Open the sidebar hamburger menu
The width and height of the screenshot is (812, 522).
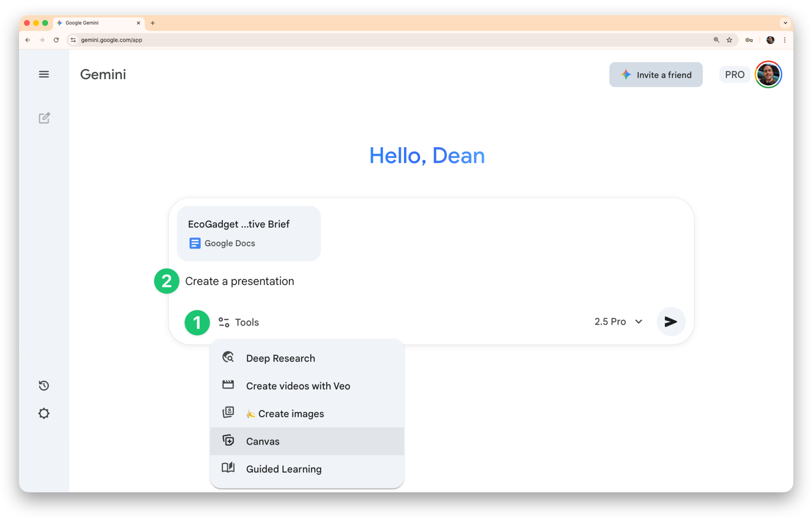click(44, 74)
